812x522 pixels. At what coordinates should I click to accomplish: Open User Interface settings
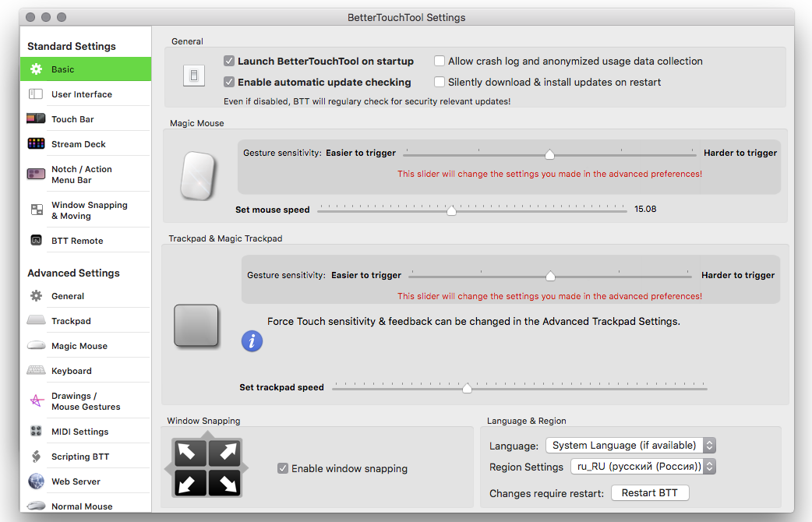tap(86, 93)
